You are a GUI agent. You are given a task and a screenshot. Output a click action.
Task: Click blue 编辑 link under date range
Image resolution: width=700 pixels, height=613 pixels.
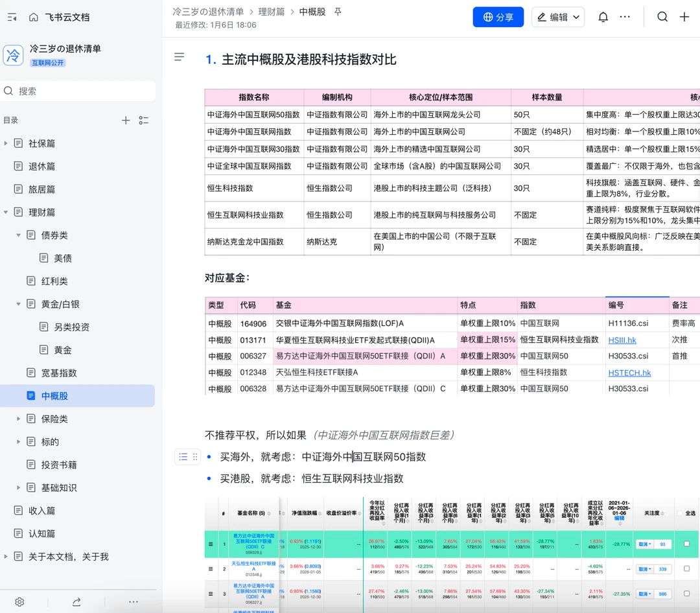[619, 518]
